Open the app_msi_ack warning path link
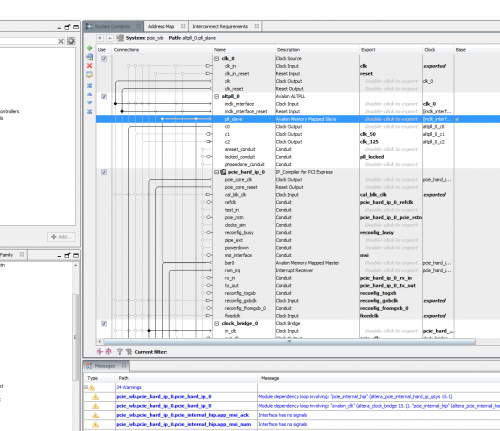Image resolution: width=500 pixels, height=431 pixels. [x=183, y=415]
